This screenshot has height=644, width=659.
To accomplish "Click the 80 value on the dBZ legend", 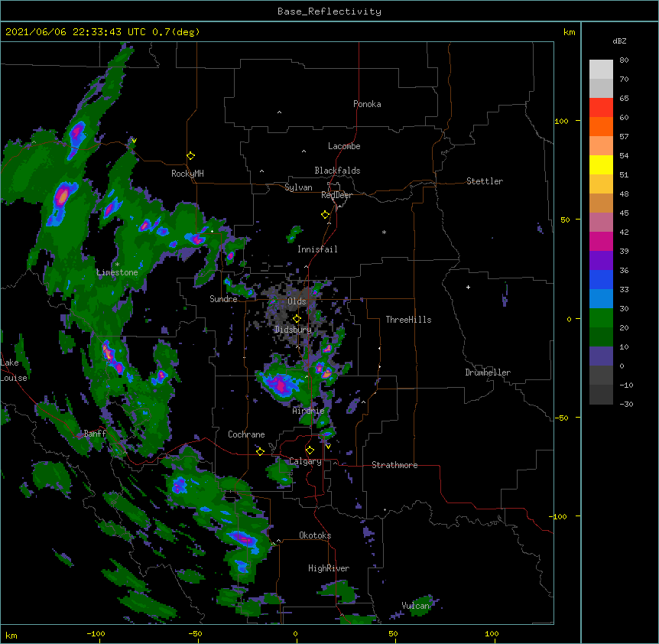I will (x=624, y=60).
